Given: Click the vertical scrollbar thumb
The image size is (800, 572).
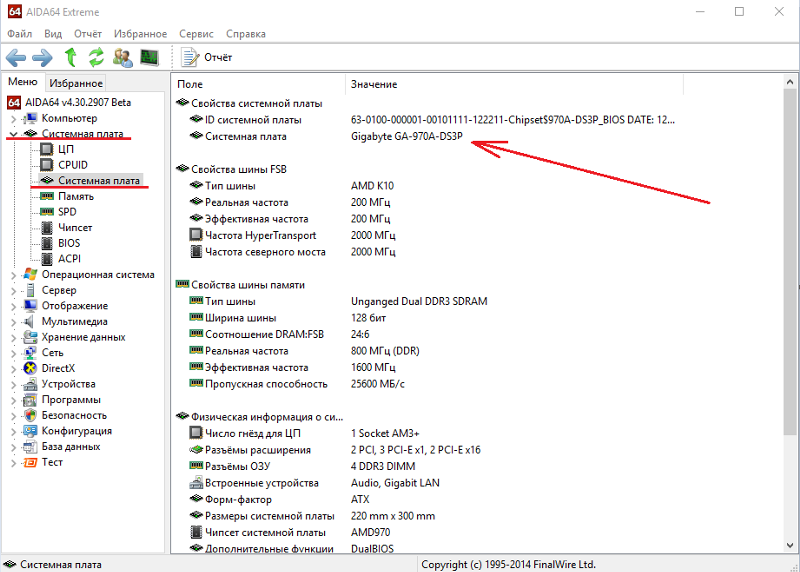Looking at the screenshot, I should [x=790, y=262].
